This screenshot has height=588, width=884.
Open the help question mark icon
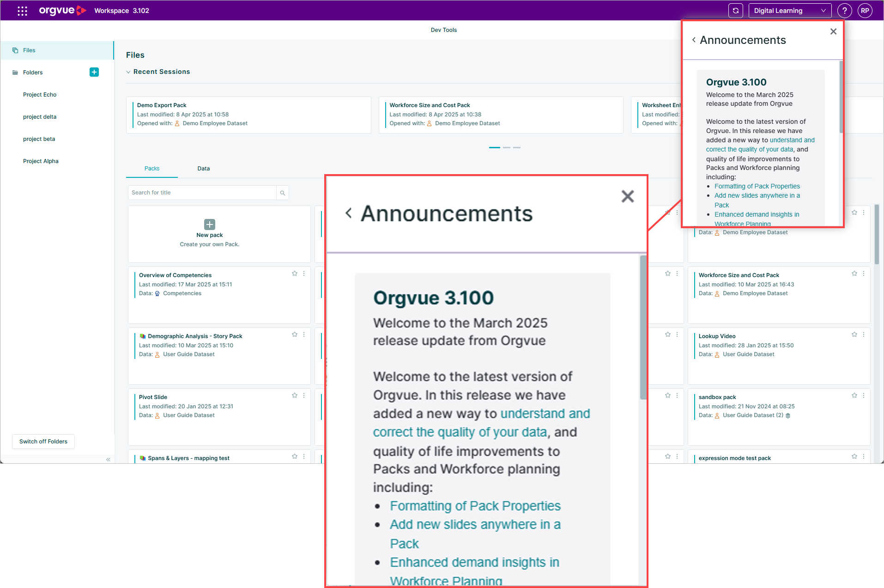844,11
